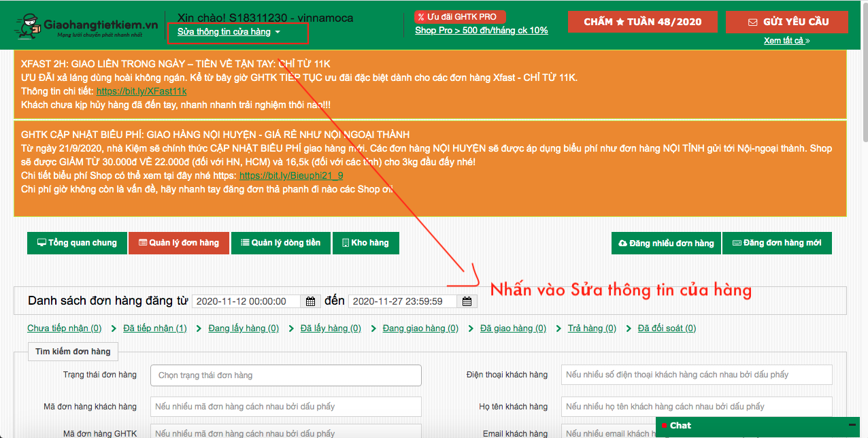Go to the Quản lý dòng tiền tab
Image resolution: width=868 pixels, height=438 pixels.
280,243
